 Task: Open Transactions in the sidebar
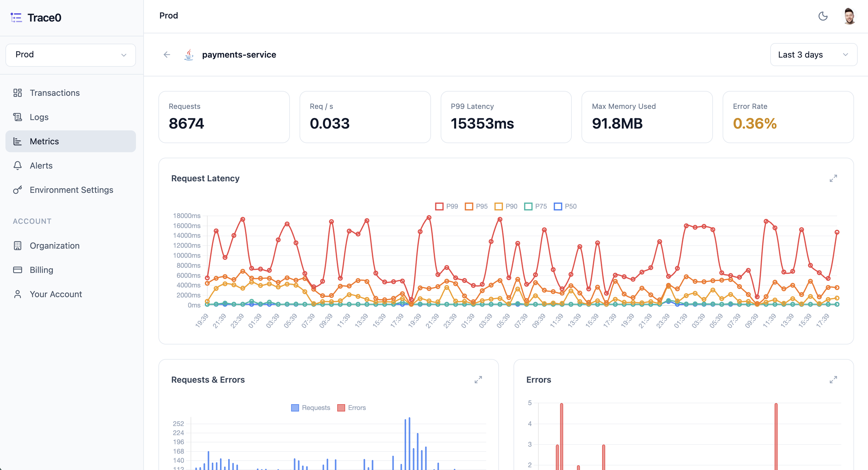click(71, 92)
